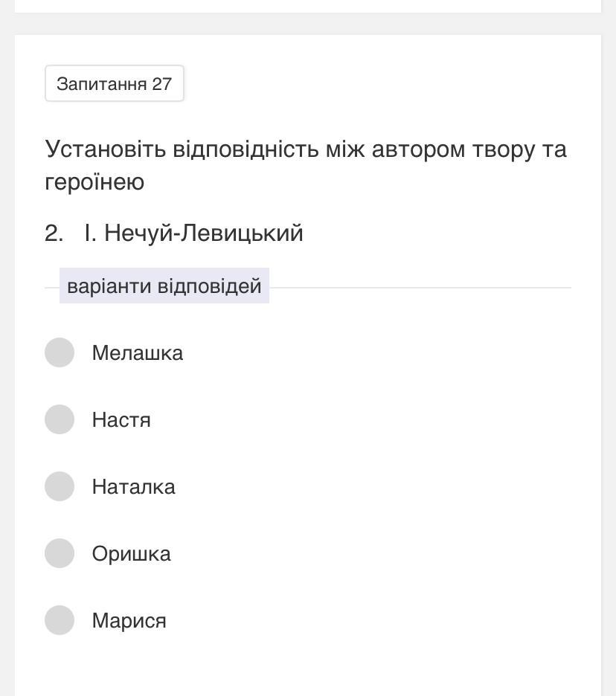Click the Запитання 27 badge

point(114,83)
